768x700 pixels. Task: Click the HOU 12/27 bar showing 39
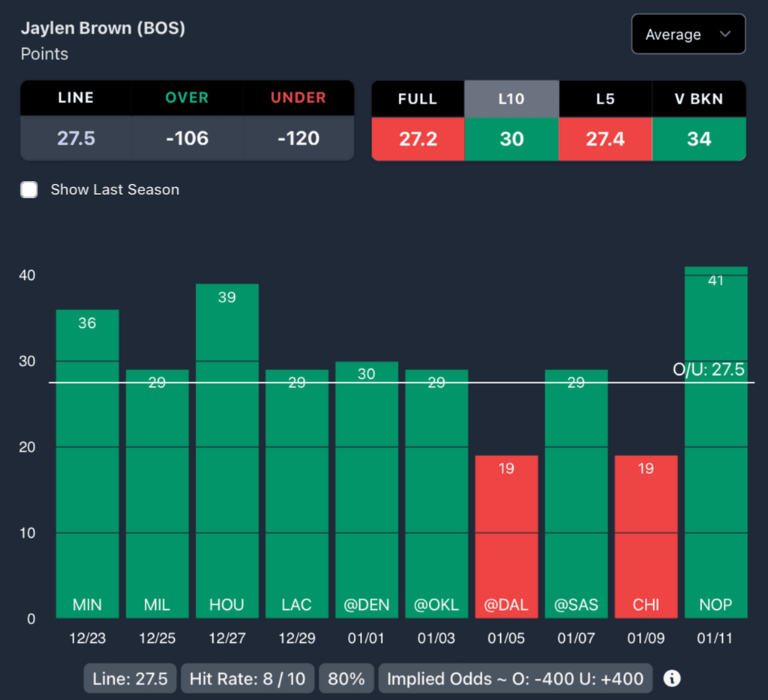pos(227,451)
